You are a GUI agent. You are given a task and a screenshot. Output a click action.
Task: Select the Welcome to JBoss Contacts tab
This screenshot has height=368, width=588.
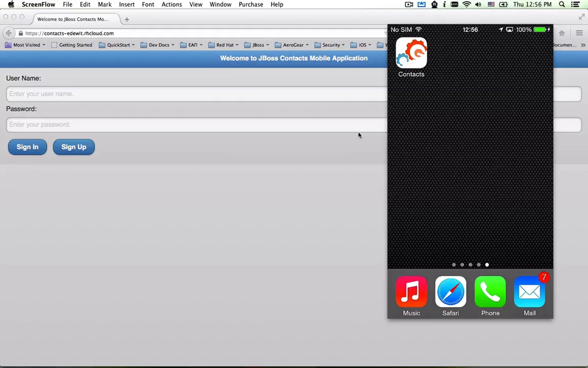(x=76, y=19)
